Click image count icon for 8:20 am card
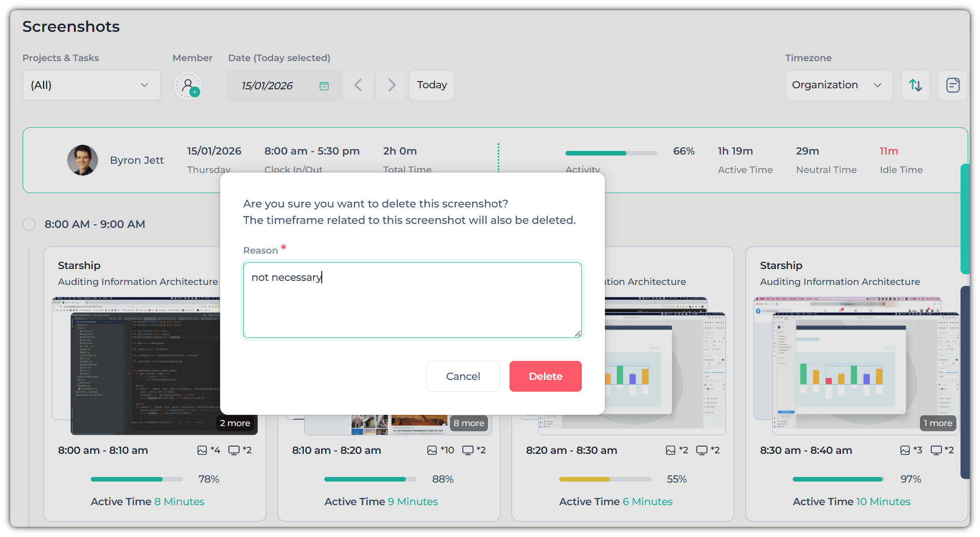The width and height of the screenshot is (980, 537). point(671,450)
